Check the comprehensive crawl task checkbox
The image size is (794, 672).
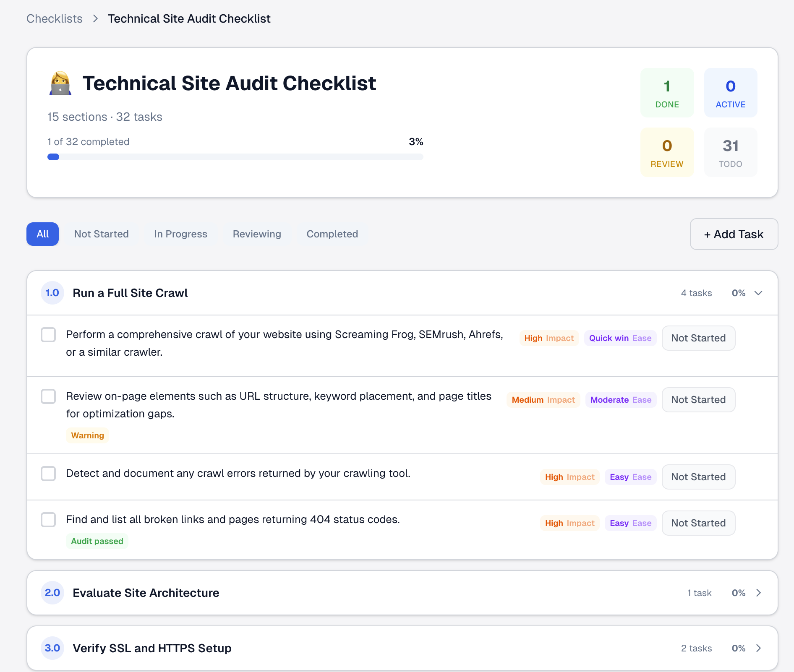pyautogui.click(x=48, y=334)
